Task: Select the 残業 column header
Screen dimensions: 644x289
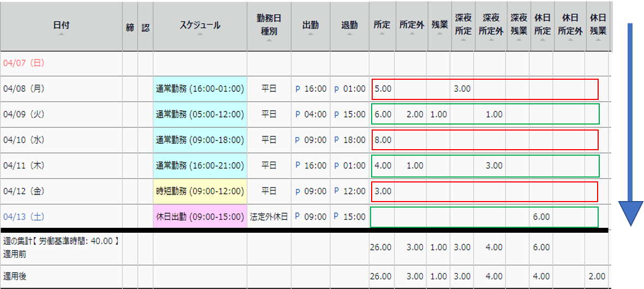Action: [439, 25]
